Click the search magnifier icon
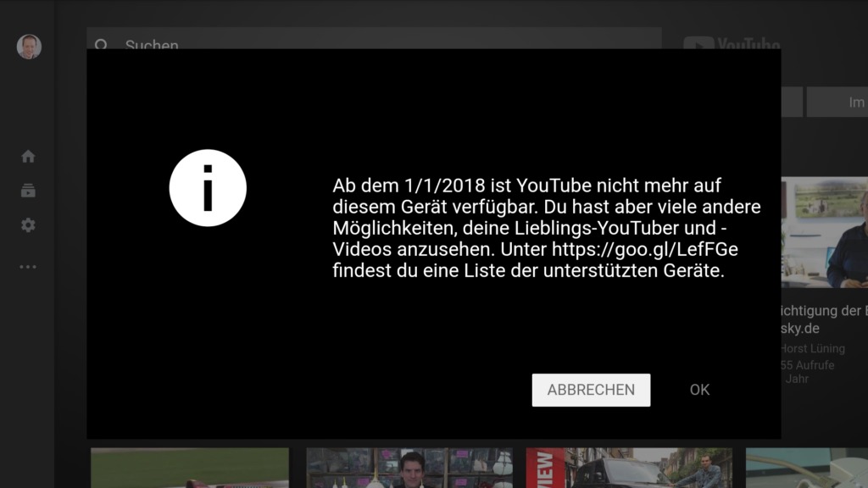868x488 pixels. [x=102, y=44]
